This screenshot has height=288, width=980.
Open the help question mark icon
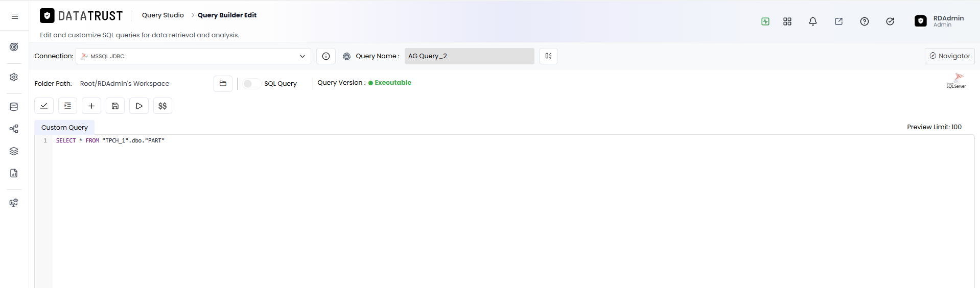click(864, 21)
